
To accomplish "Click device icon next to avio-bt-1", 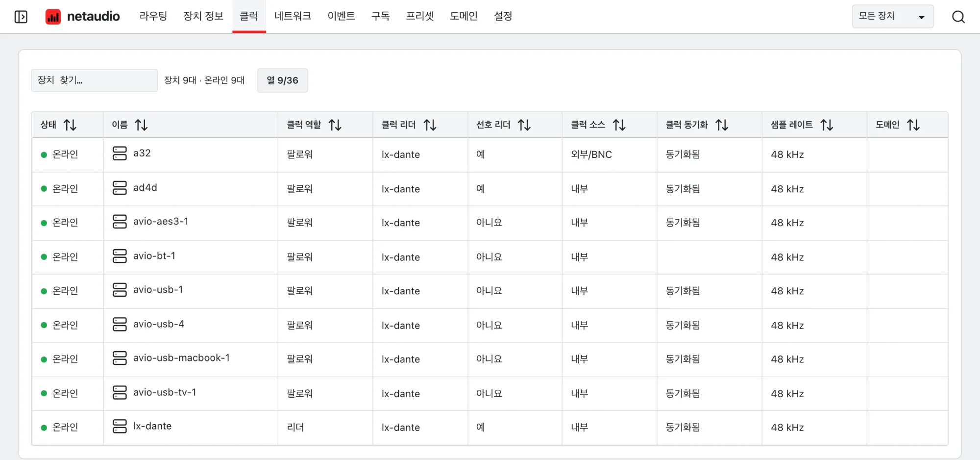I will [120, 256].
